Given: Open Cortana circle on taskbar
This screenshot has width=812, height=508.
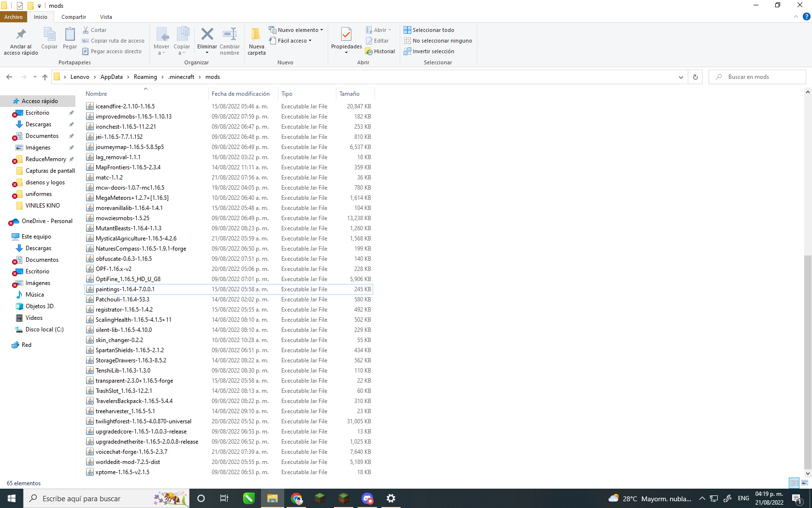Looking at the screenshot, I should (x=201, y=498).
